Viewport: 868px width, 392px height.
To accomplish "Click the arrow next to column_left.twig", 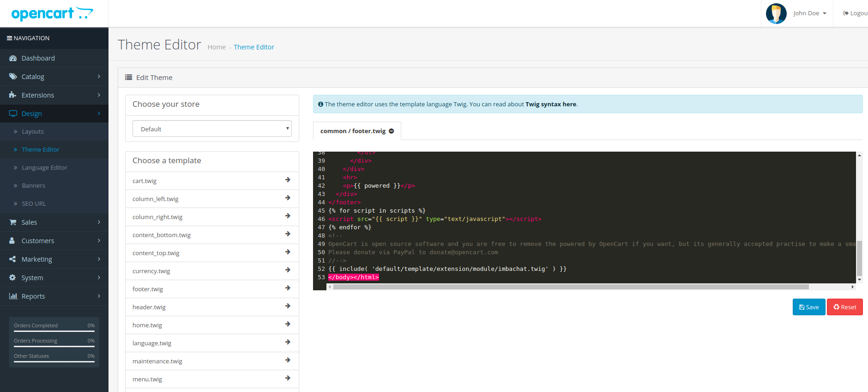I will coord(288,198).
